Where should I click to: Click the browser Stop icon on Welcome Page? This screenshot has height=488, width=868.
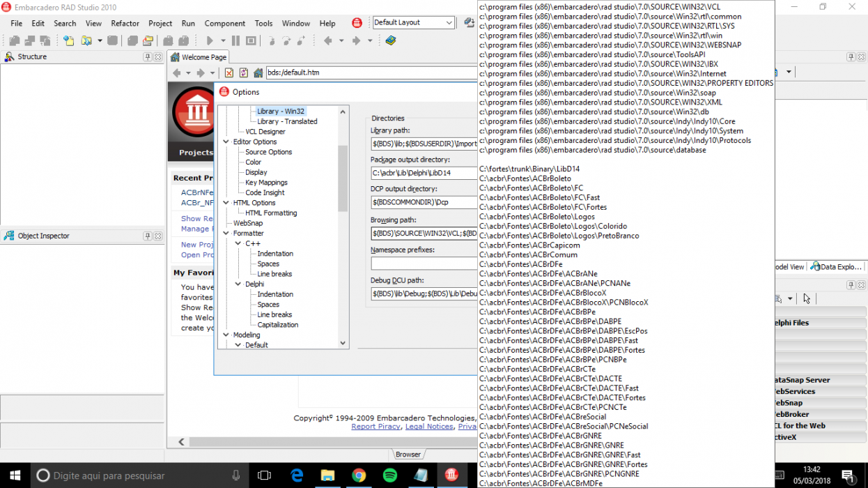228,73
